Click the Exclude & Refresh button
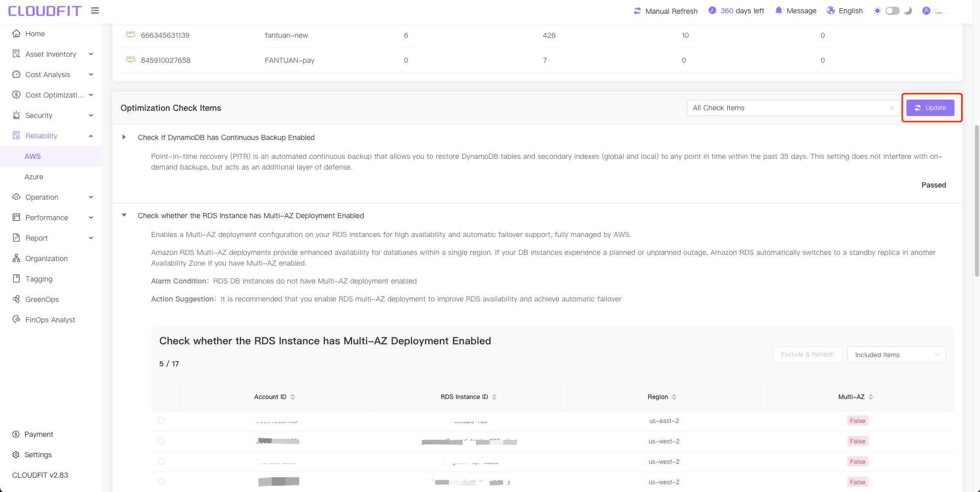Screen dimensions: 980x492 pyautogui.click(x=807, y=355)
